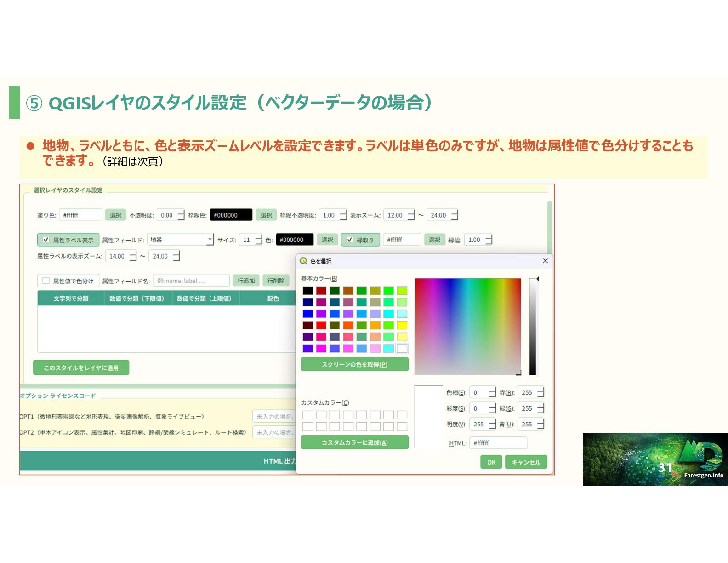Click the 縁幅 spin box stepper
This screenshot has height=563, width=728.
(489, 240)
